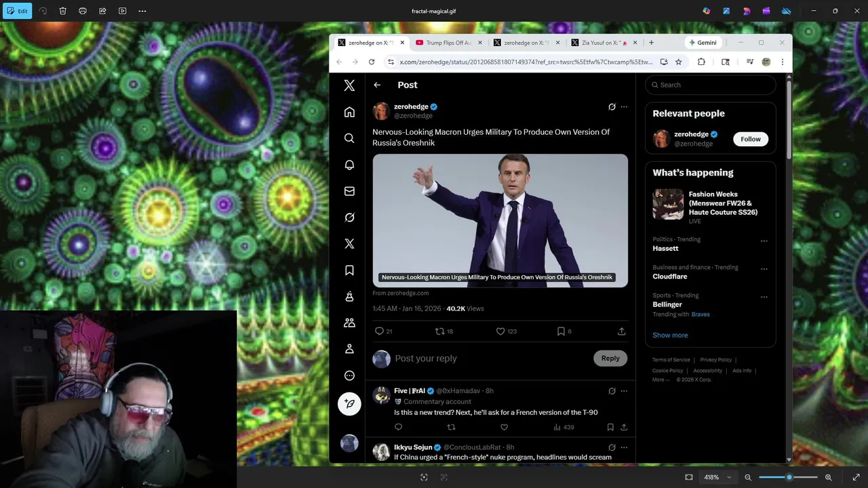Open the zoom percentage dropdown showing 418%
Image resolution: width=868 pixels, height=488 pixels.
[x=717, y=477]
